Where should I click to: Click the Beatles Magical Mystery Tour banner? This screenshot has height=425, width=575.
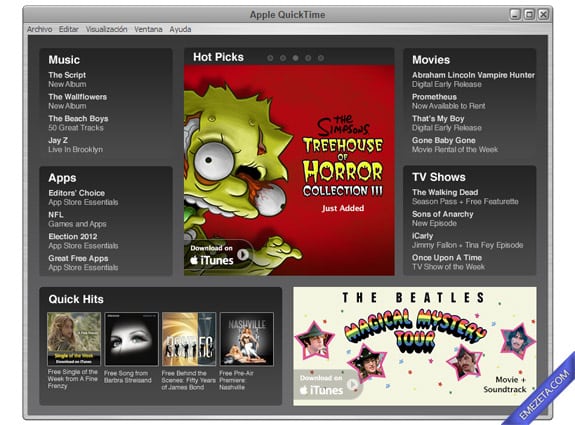click(x=415, y=346)
